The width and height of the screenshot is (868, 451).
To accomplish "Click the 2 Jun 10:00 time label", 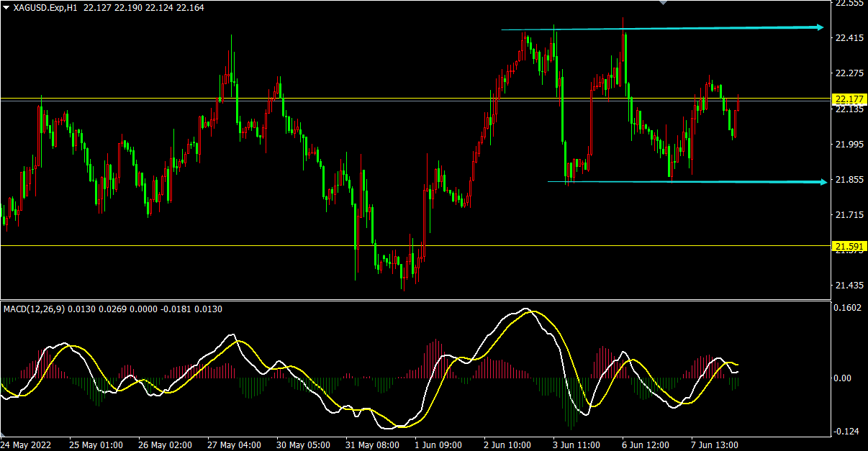I will pos(508,445).
